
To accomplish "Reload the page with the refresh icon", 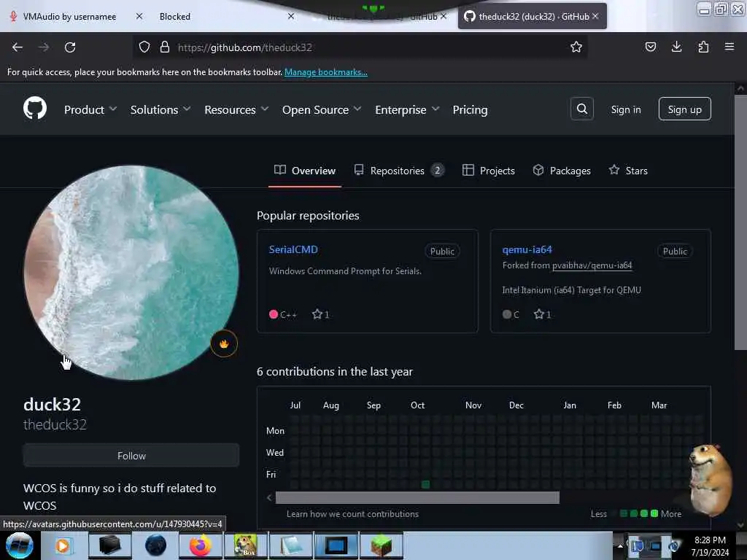I will (x=70, y=47).
